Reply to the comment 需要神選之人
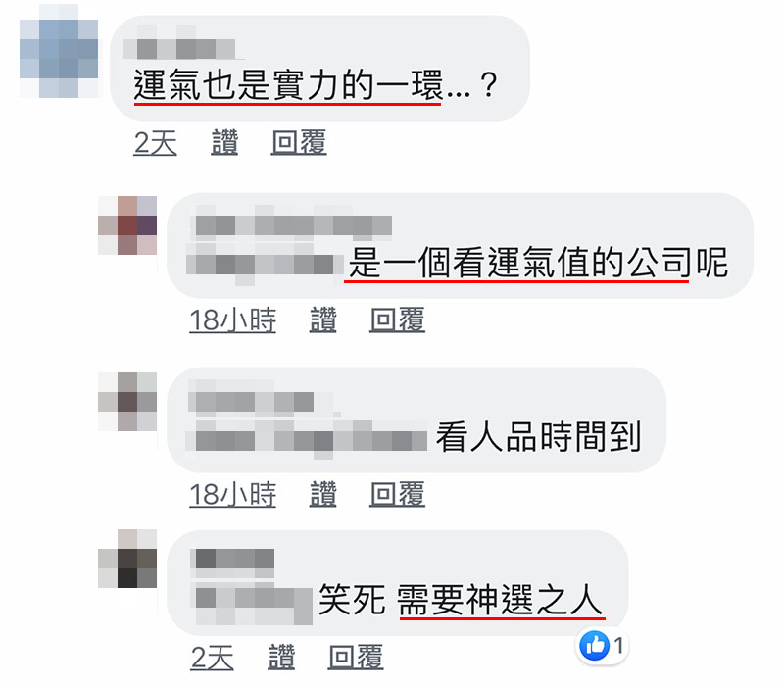Image resolution: width=784 pixels, height=686 pixels. point(356,657)
